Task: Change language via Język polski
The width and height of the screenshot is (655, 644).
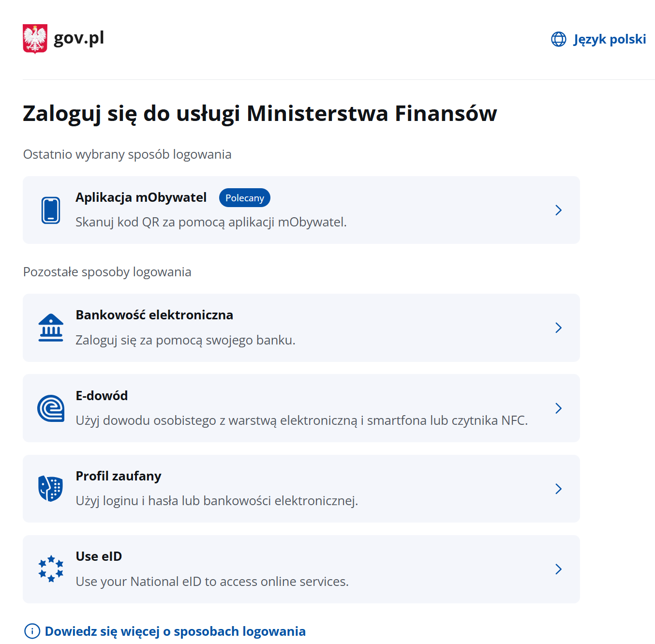Action: [610, 39]
